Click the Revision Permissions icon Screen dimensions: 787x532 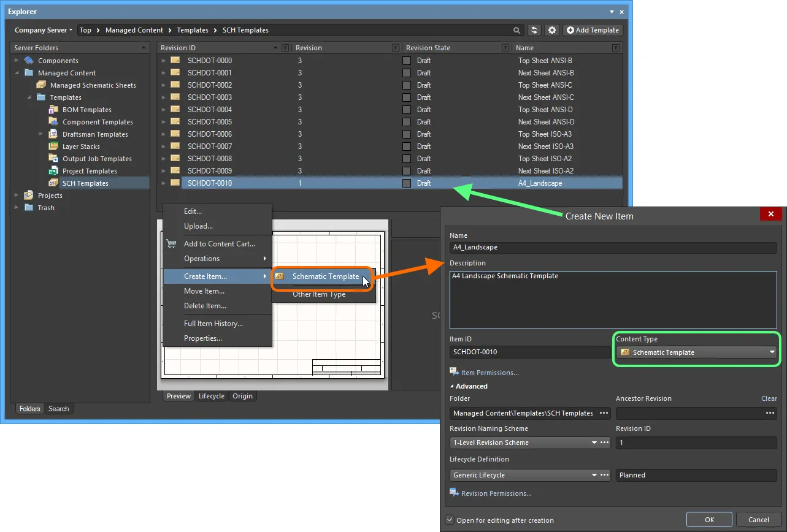point(455,492)
